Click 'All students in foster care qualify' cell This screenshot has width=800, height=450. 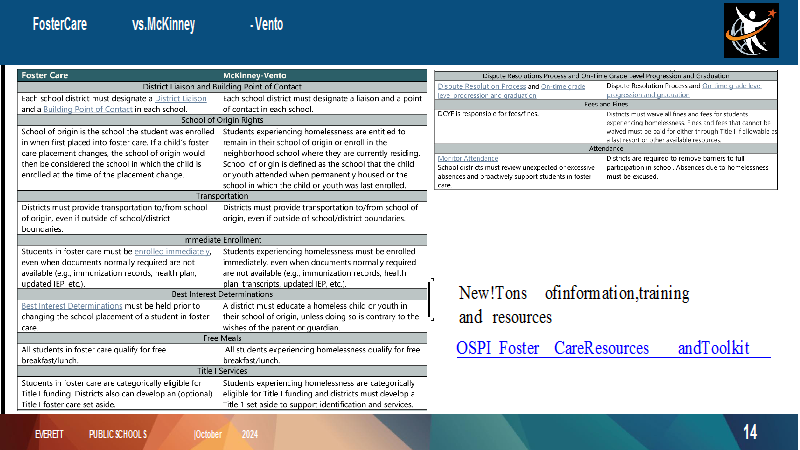[94, 355]
